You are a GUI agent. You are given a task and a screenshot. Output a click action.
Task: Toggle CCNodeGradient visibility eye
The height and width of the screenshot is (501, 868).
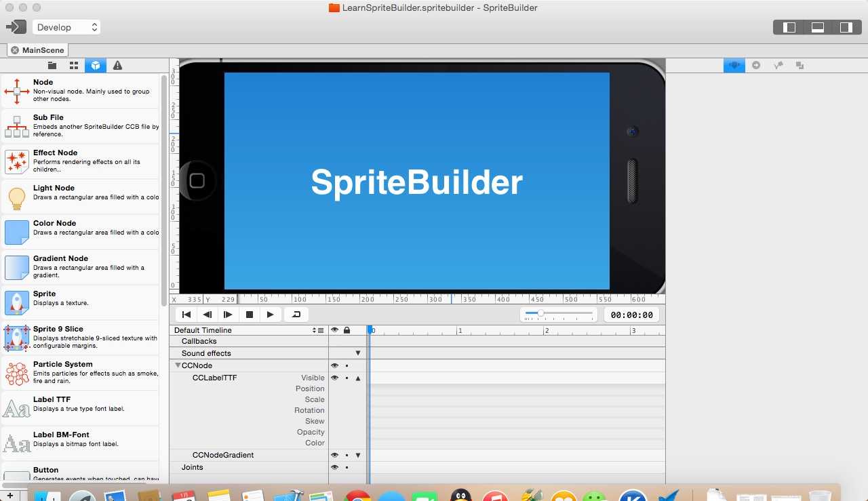(334, 455)
